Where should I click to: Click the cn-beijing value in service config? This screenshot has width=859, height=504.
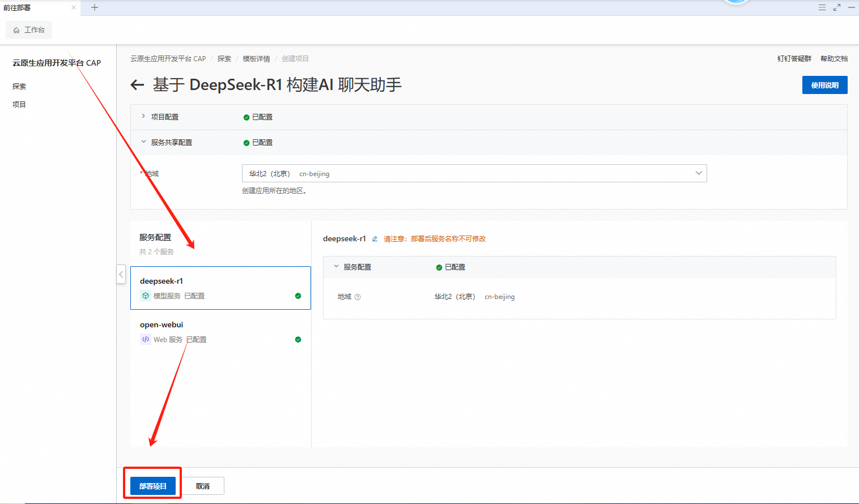point(500,297)
